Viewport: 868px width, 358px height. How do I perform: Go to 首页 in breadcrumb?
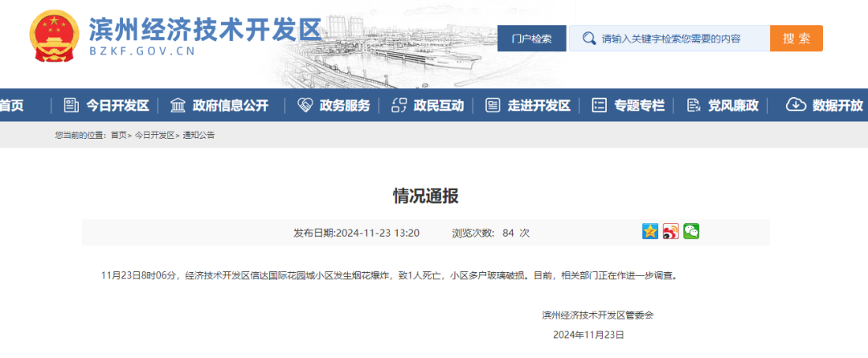click(118, 135)
